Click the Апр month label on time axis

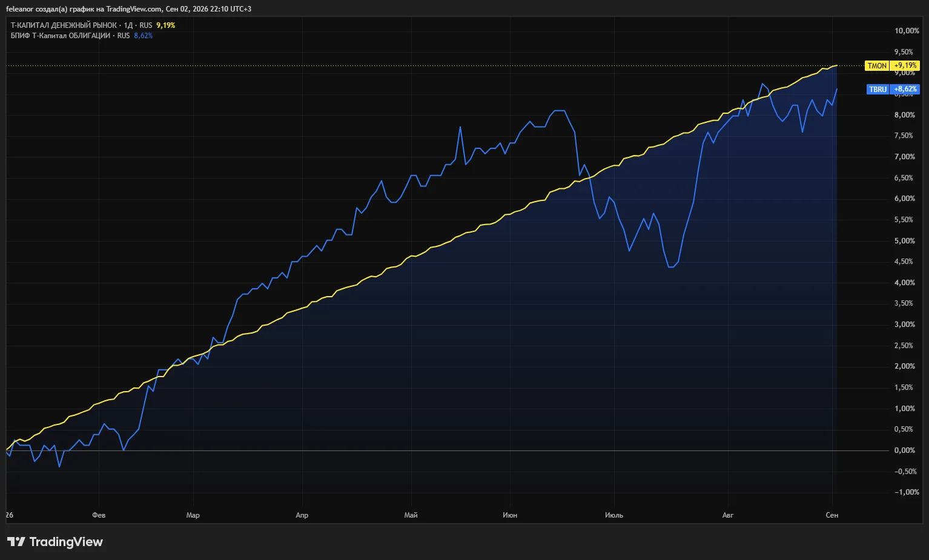(302, 515)
